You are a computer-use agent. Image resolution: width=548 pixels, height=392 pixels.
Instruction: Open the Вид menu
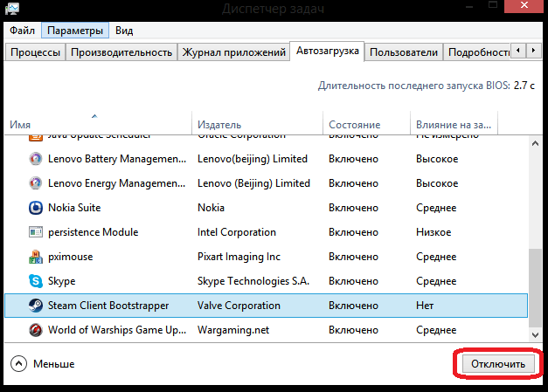tap(124, 31)
